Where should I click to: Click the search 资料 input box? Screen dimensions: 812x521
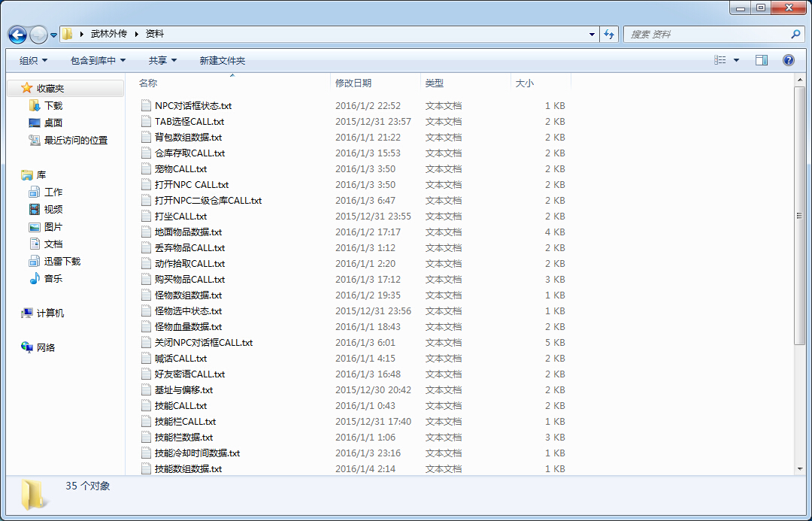pos(707,35)
